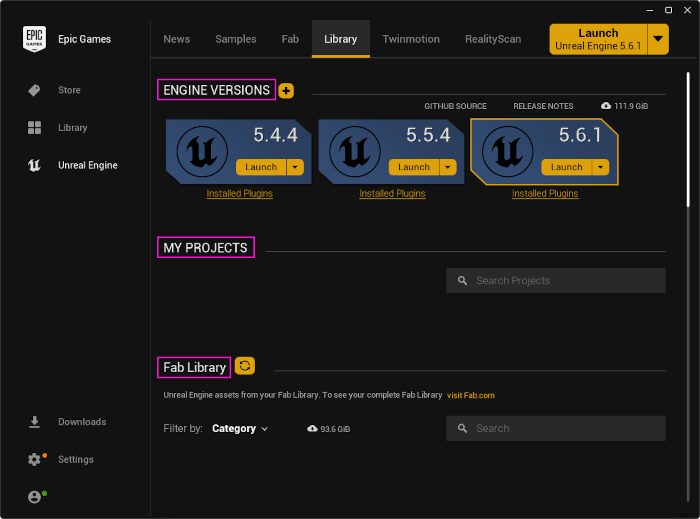Screen dimensions: 700x519
Task: Open Settings with the gear icon
Action: tap(34, 460)
